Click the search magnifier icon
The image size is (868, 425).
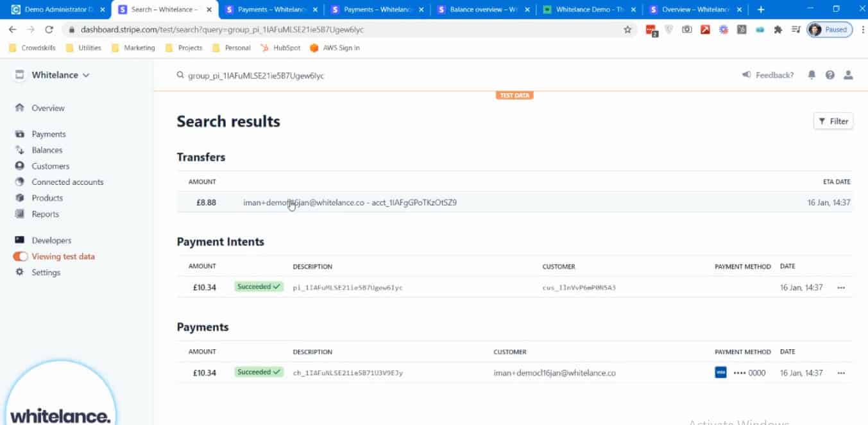[181, 76]
